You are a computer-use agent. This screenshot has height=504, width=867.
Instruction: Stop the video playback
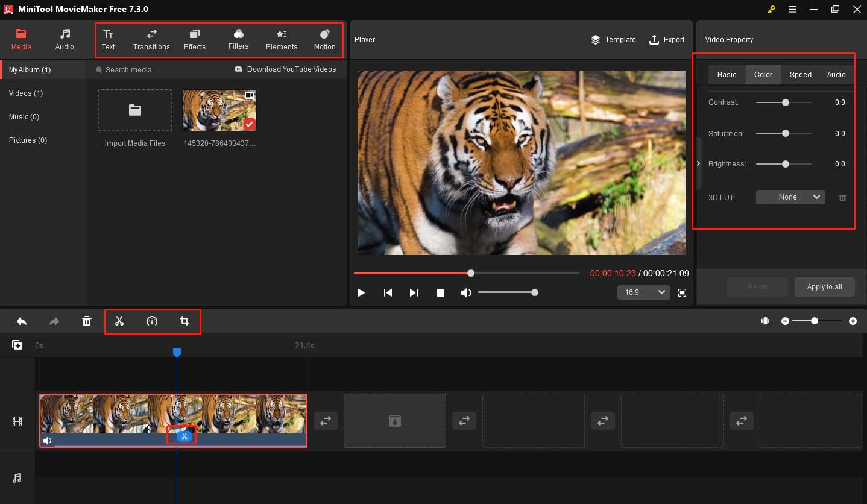(440, 292)
